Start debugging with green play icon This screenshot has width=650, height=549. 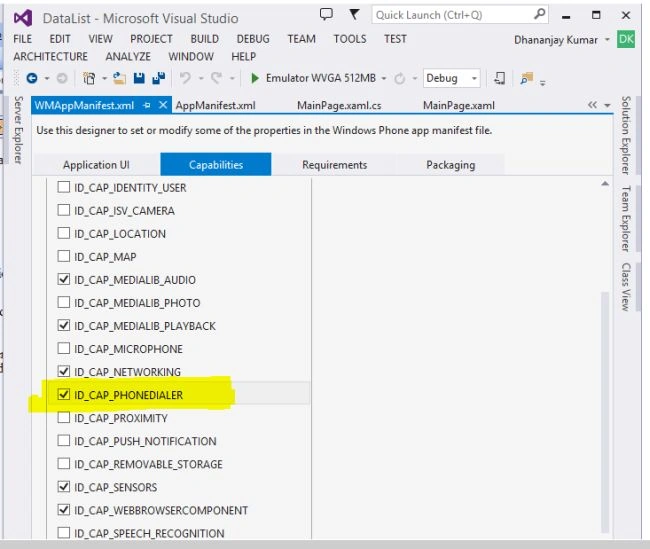click(x=255, y=78)
